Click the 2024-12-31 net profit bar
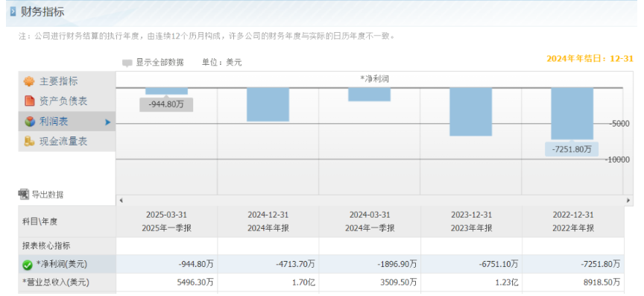The height and width of the screenshot is (296, 644). 268,104
